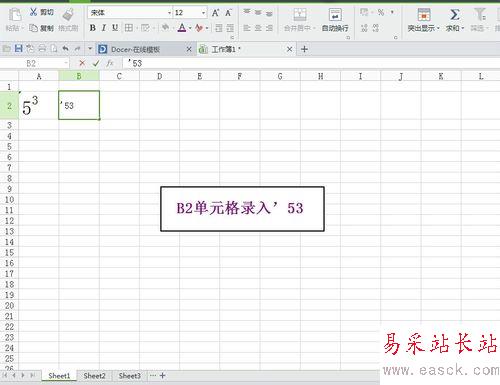Click the add sheet plus button
The height and width of the screenshot is (385, 500).
tap(163, 376)
